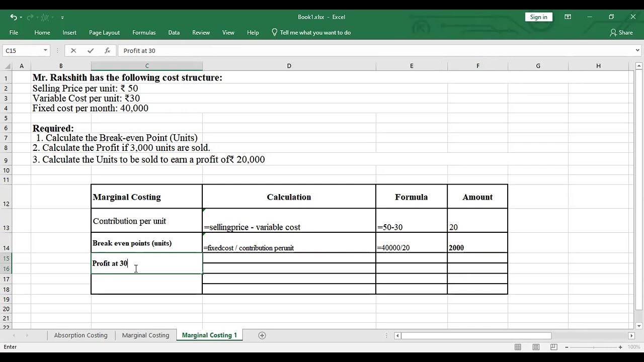Screen dimensions: 644x362
Task: Click the horizontal scrollbar left arrow
Action: (397, 335)
